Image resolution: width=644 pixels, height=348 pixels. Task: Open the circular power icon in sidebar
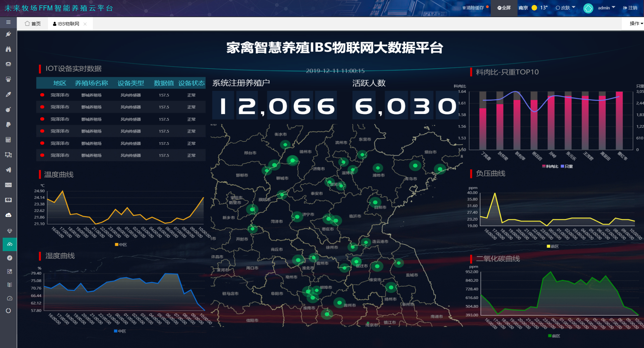tap(8, 310)
